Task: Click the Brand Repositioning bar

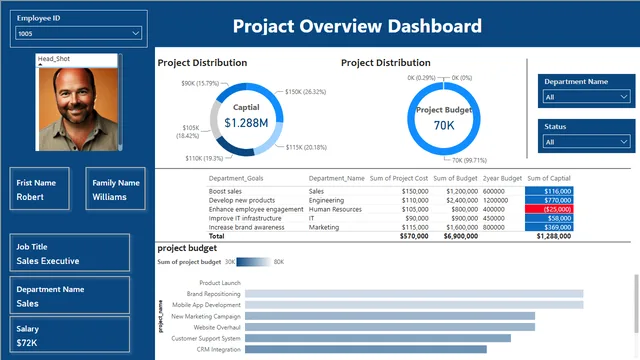Action: (414, 294)
